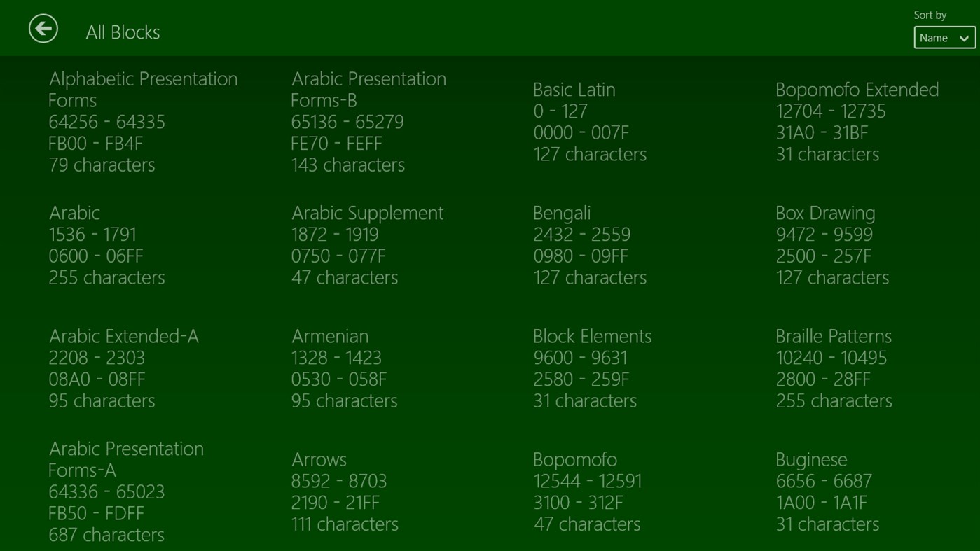Image resolution: width=980 pixels, height=551 pixels.
Task: Click the back arrow to return
Action: coord(43,28)
